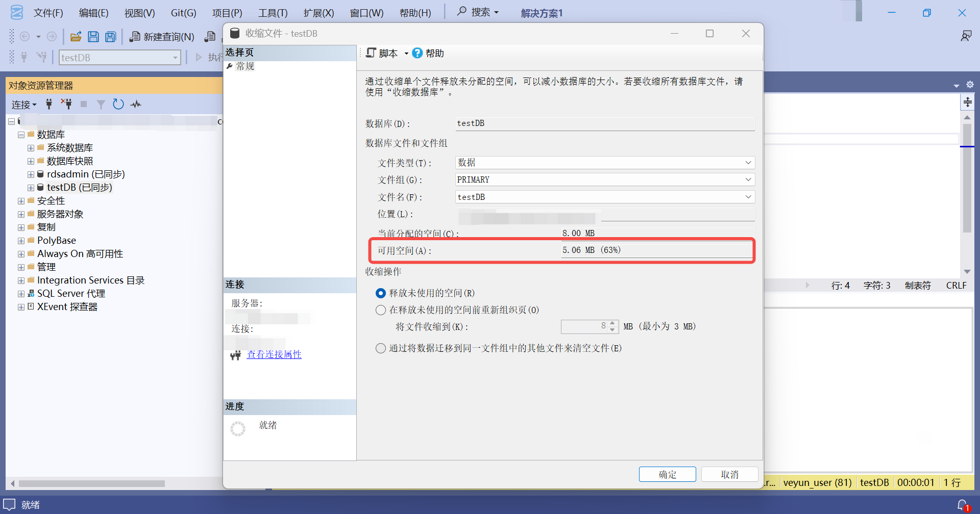The width and height of the screenshot is (980, 514).
Task: Click the Open File folder icon
Action: tap(76, 37)
